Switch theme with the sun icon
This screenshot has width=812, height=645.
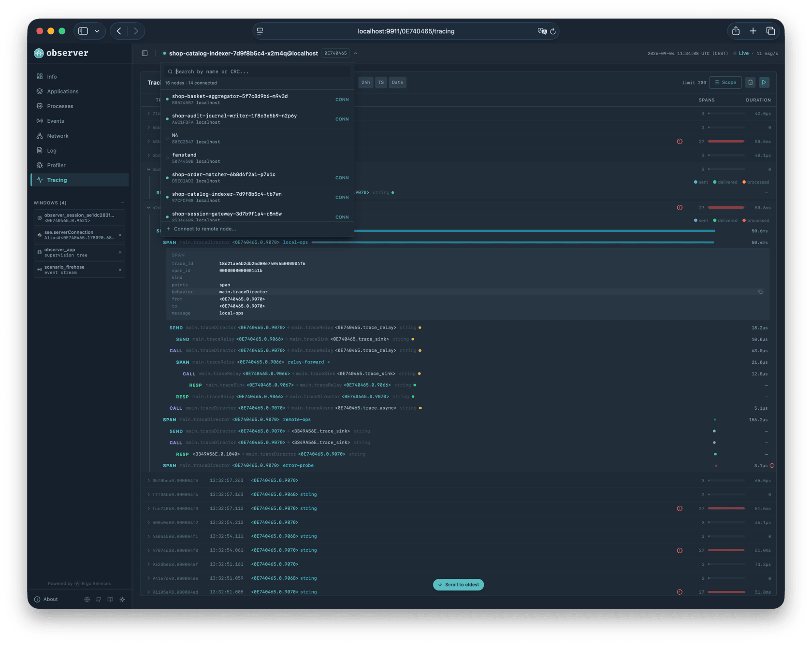coord(122,599)
